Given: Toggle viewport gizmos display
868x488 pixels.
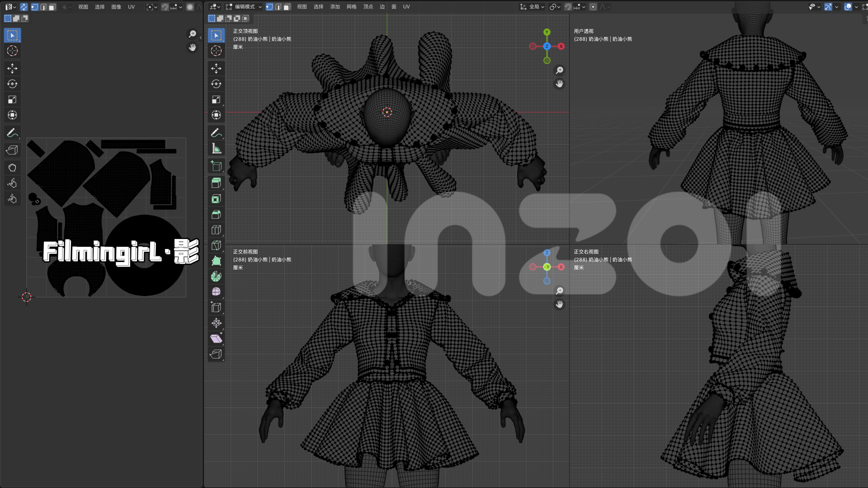Looking at the screenshot, I should [828, 7].
